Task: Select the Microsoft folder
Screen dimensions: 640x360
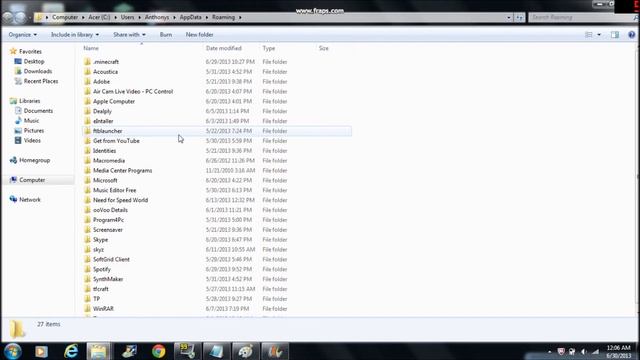Action: tap(105, 180)
